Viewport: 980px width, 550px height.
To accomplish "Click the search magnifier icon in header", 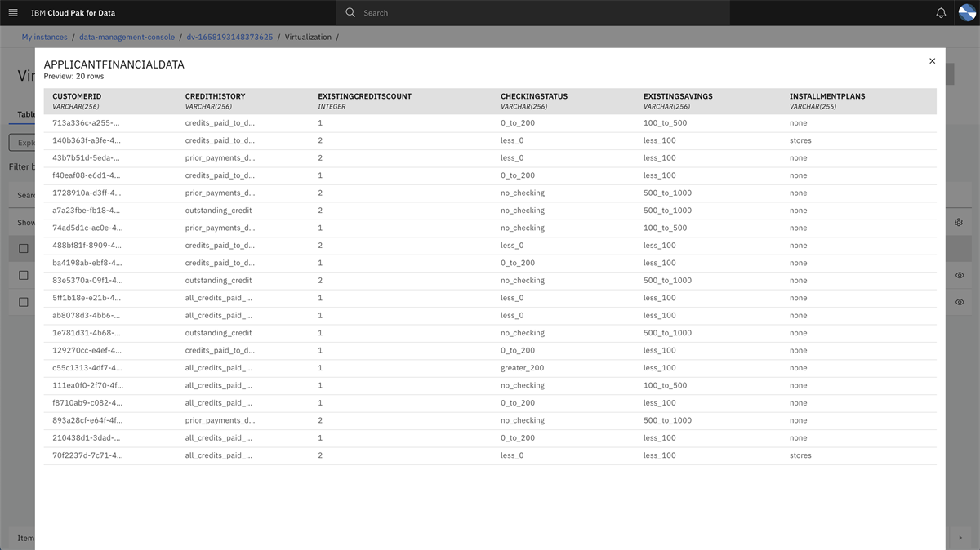I will click(349, 12).
